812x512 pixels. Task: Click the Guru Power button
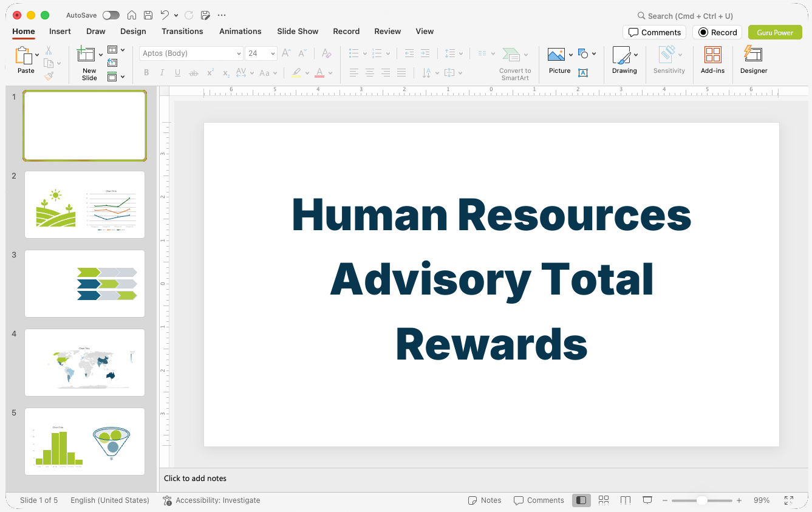tap(775, 32)
